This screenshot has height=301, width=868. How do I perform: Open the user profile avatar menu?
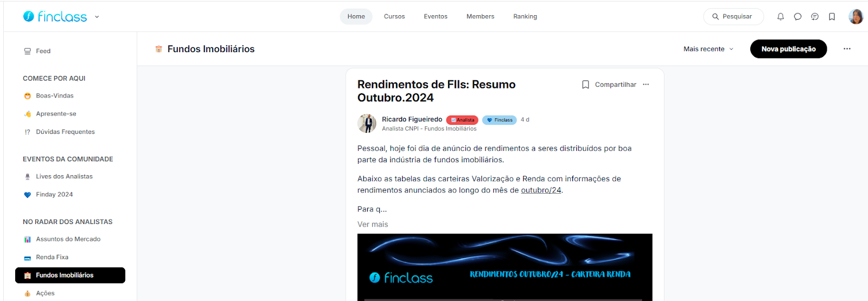pos(856,17)
